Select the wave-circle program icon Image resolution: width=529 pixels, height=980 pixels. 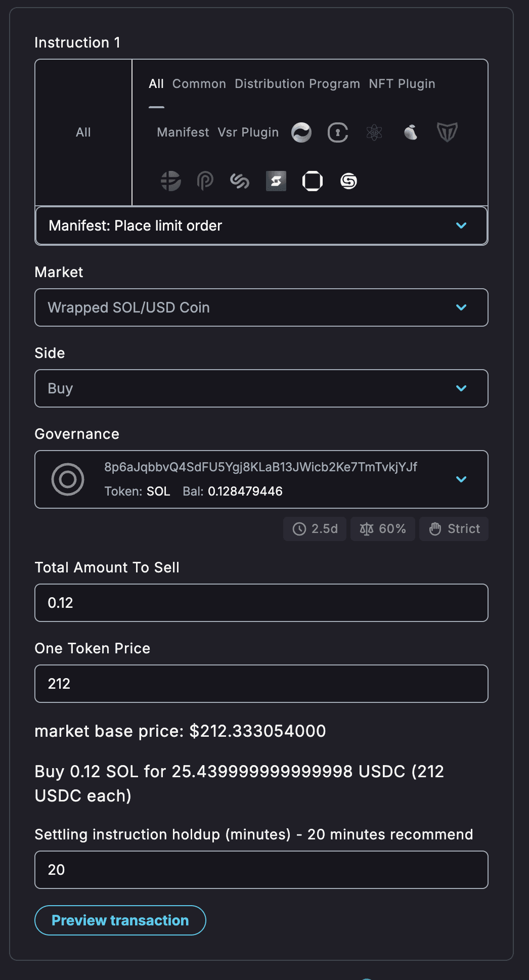tap(301, 132)
